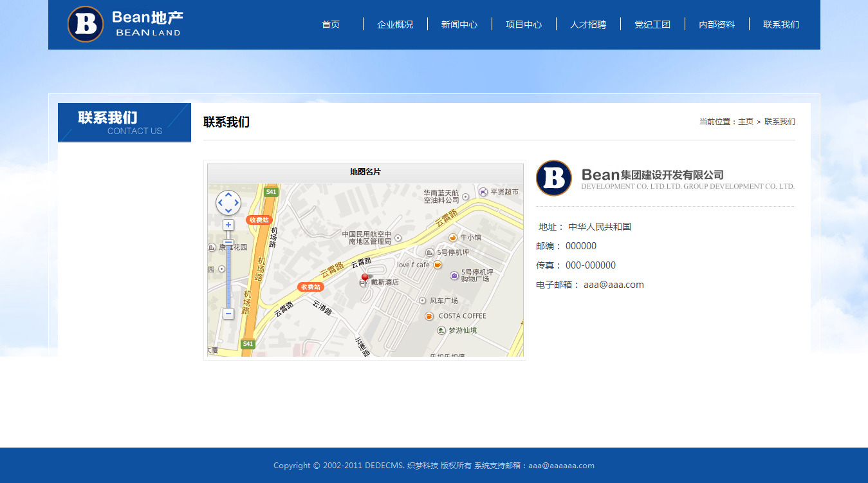This screenshot has width=868, height=483.
Task: Click the map zoom level slider handle
Action: coord(228,243)
